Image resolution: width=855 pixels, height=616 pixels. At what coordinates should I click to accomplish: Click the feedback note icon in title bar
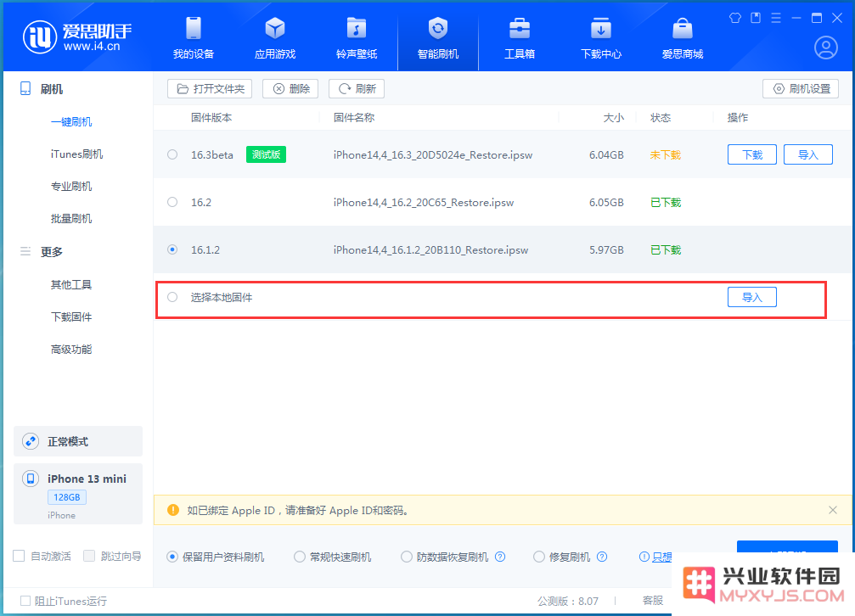point(756,18)
